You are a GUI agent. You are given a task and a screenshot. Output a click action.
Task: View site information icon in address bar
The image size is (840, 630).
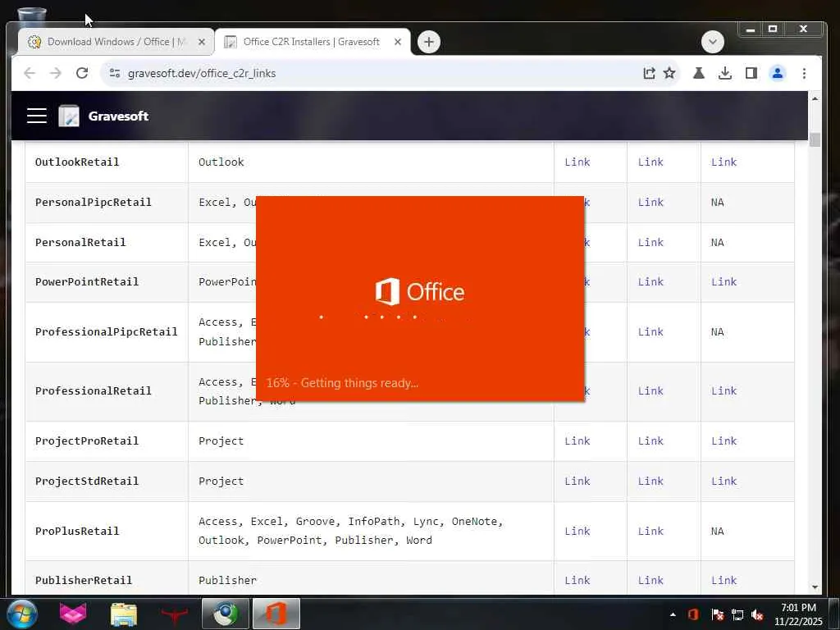(114, 73)
